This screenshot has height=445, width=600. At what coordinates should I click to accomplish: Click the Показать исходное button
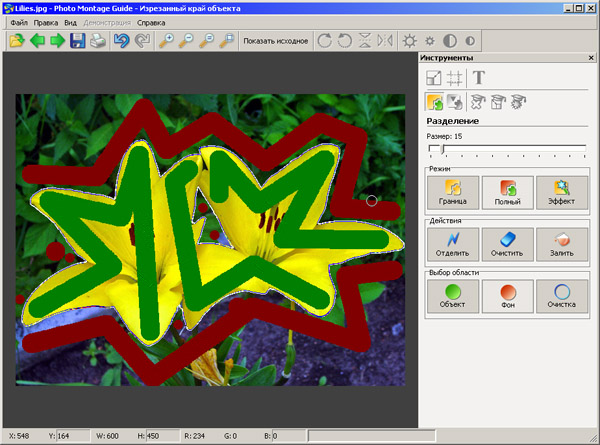(275, 42)
